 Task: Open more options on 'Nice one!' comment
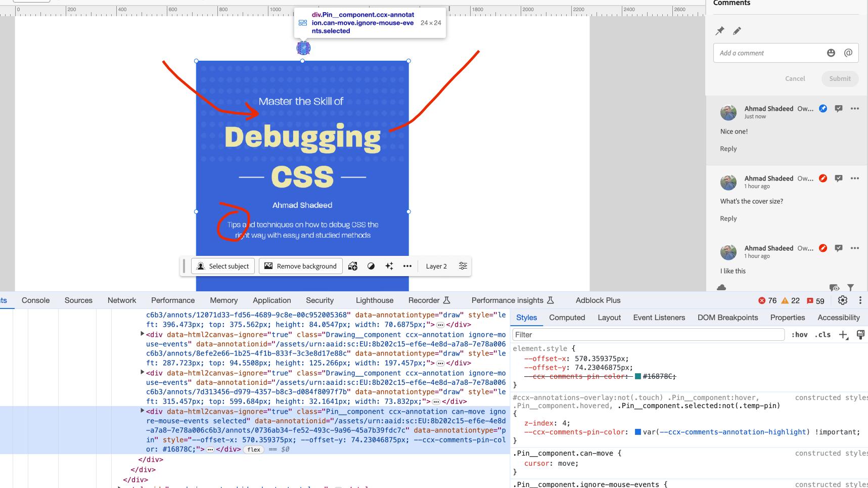(854, 109)
